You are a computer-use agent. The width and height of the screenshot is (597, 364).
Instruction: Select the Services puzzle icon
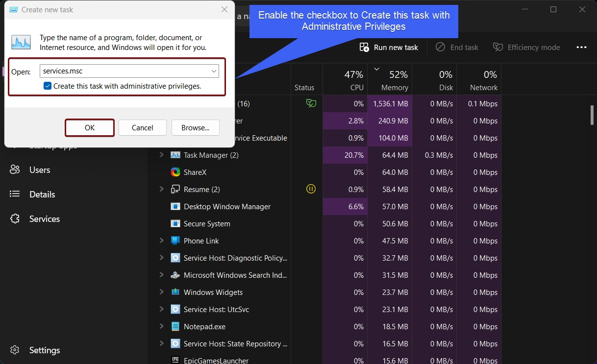pyautogui.click(x=15, y=219)
